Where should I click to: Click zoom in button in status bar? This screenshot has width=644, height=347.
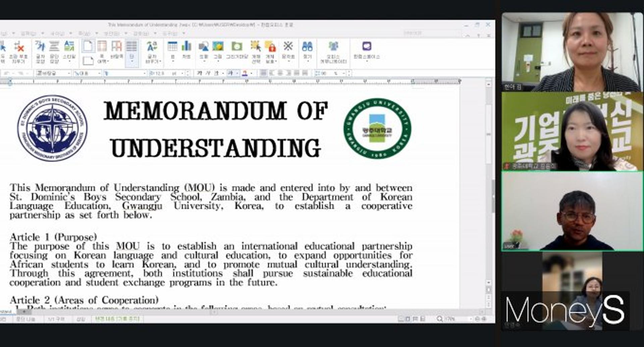pyautogui.click(x=484, y=319)
